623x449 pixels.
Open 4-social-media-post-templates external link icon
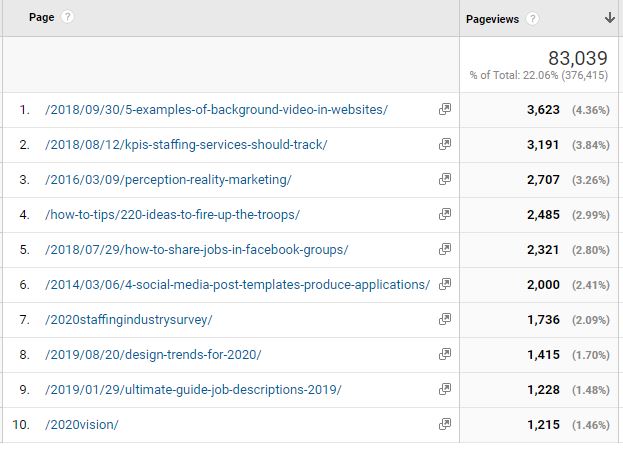click(445, 284)
